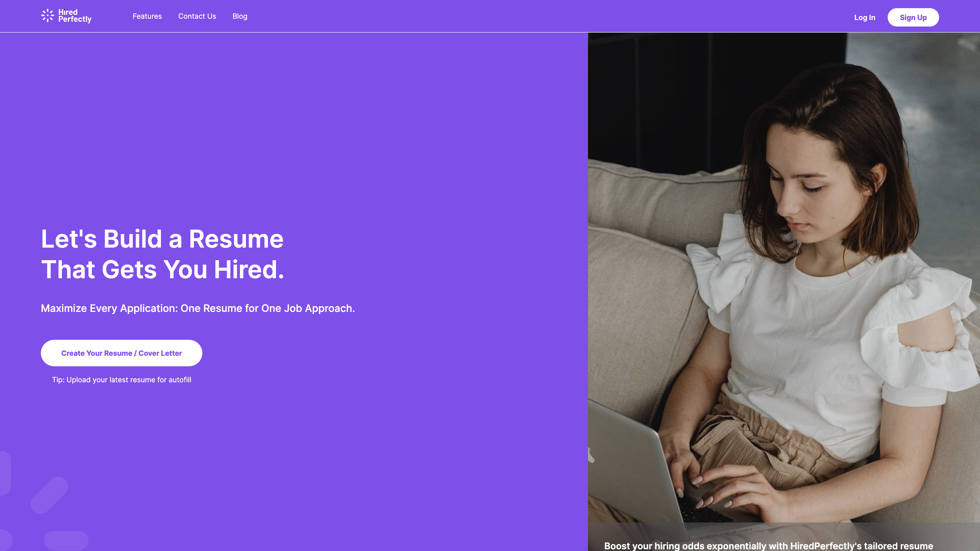Click the vertical pill shape at left edge
Screen dimensions: 980x551
pos(4,473)
